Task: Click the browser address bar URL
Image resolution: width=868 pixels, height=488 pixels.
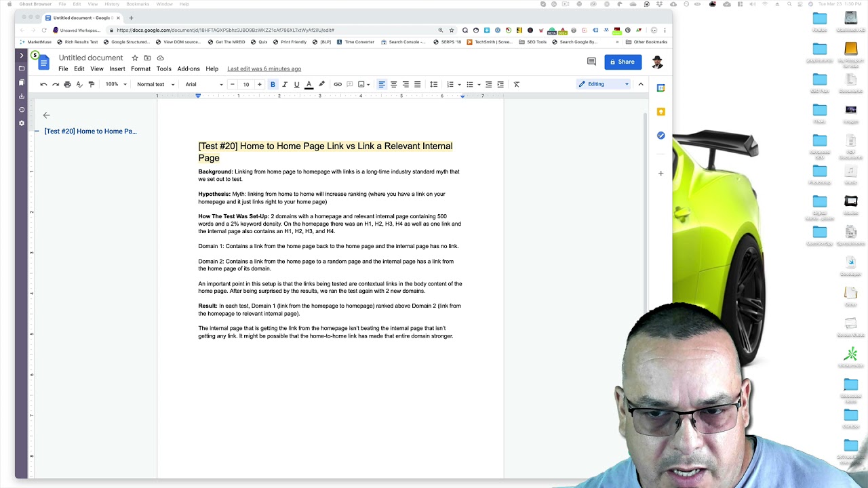Action: click(x=225, y=30)
